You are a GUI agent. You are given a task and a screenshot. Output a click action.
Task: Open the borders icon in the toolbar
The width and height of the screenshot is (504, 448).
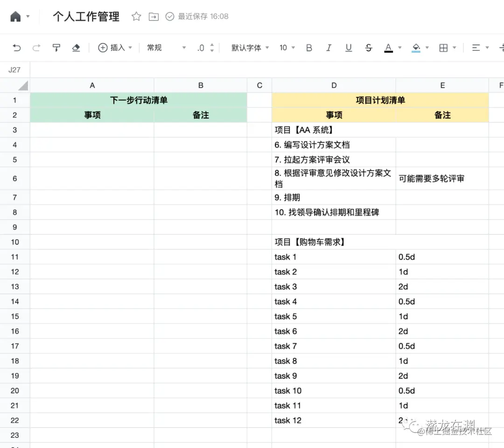point(443,48)
